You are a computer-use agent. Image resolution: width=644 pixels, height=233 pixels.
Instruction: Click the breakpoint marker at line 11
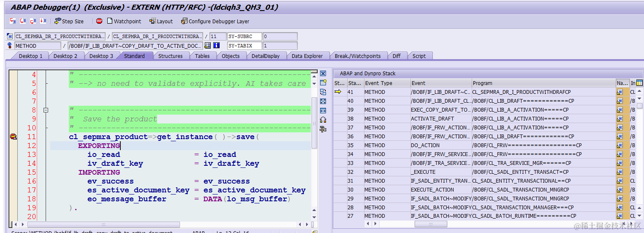[13, 137]
